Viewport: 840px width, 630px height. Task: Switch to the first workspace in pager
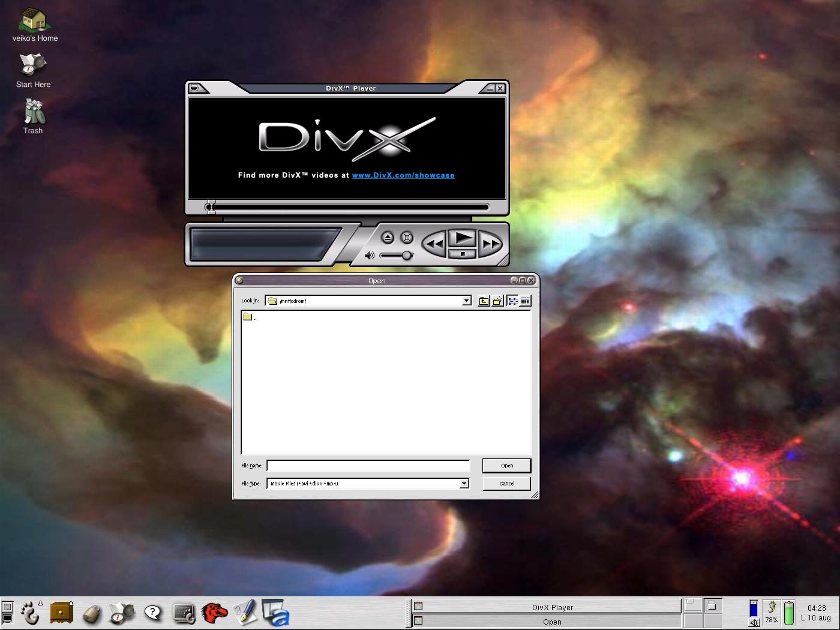pos(693,605)
